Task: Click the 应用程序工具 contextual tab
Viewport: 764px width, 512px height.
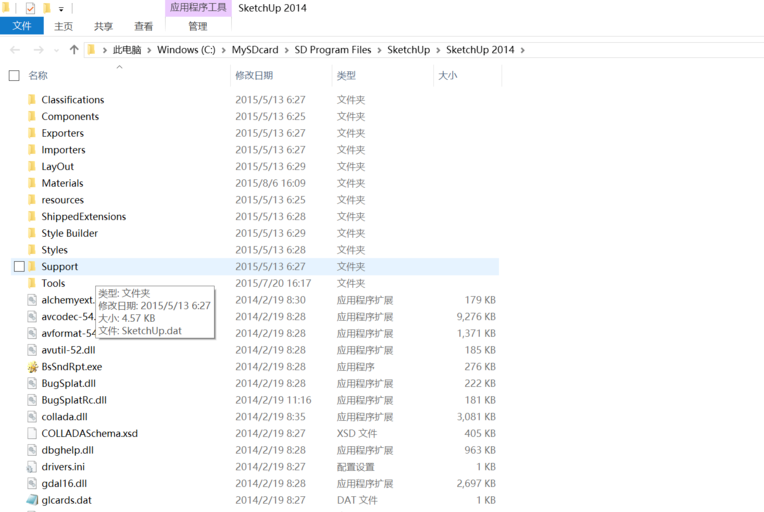Action: tap(198, 8)
